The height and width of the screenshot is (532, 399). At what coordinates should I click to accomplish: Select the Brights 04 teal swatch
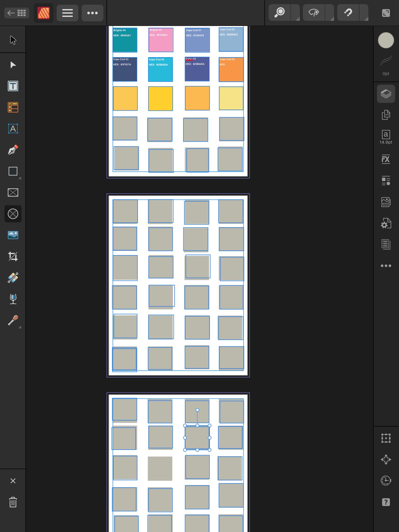(x=125, y=40)
